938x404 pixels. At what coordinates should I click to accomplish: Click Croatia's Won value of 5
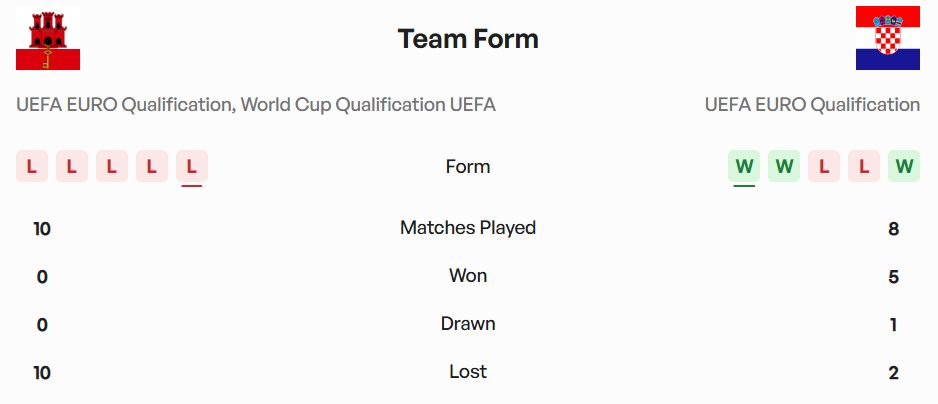coord(894,277)
